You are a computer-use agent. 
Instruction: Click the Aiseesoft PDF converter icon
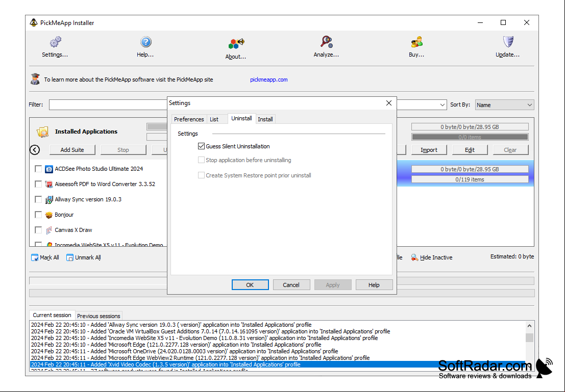click(48, 185)
